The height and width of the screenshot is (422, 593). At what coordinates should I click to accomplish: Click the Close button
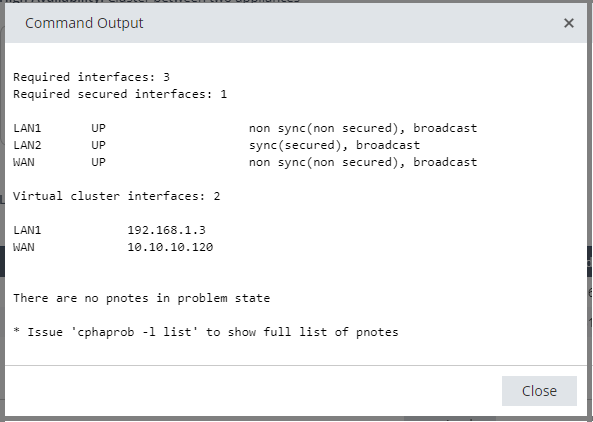point(539,391)
